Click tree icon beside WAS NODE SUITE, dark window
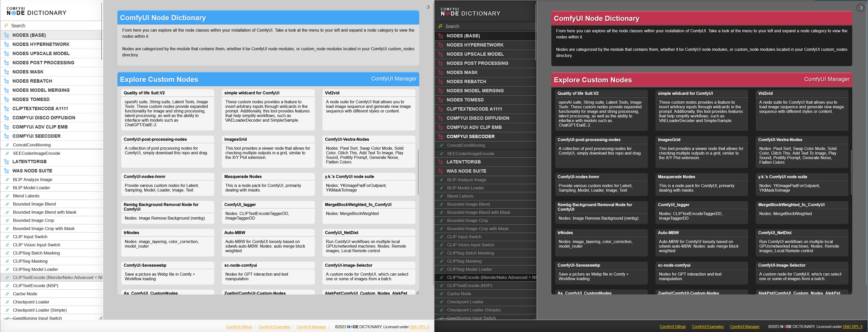 tap(440, 171)
